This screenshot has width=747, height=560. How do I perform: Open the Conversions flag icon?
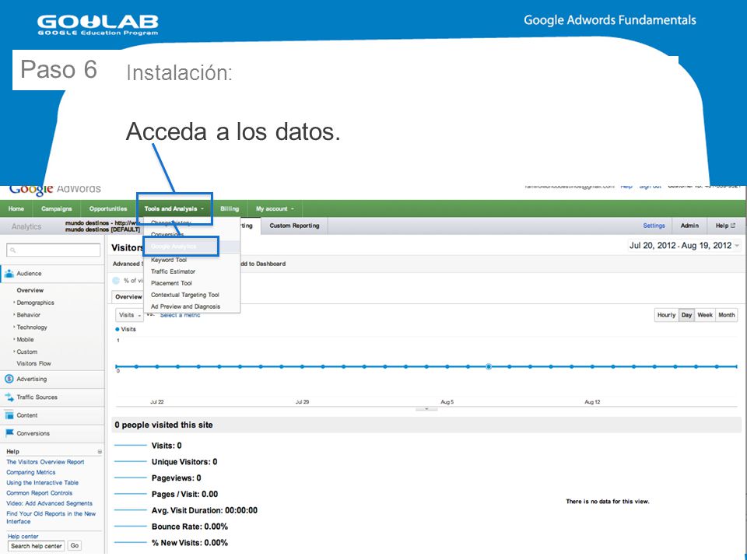coord(9,433)
